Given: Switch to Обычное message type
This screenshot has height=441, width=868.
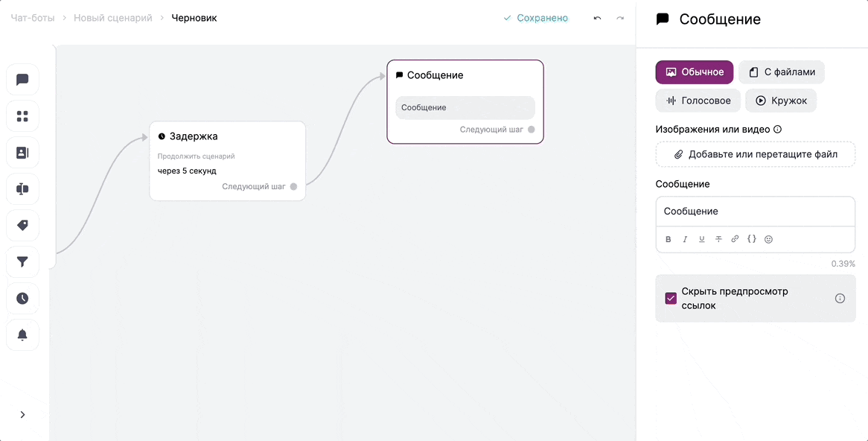Looking at the screenshot, I should pos(695,72).
